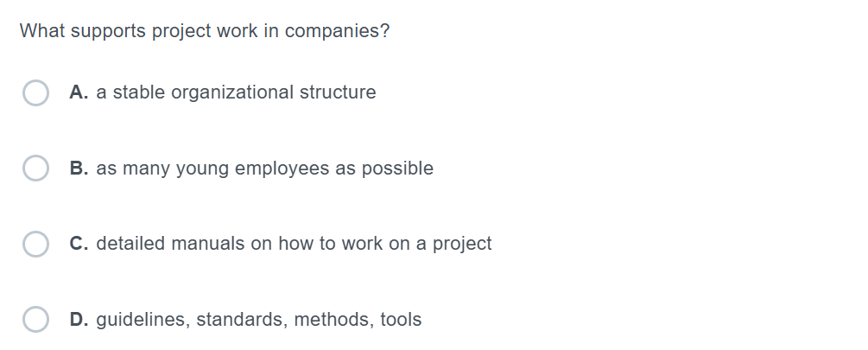Select radio button for option B

tap(35, 169)
